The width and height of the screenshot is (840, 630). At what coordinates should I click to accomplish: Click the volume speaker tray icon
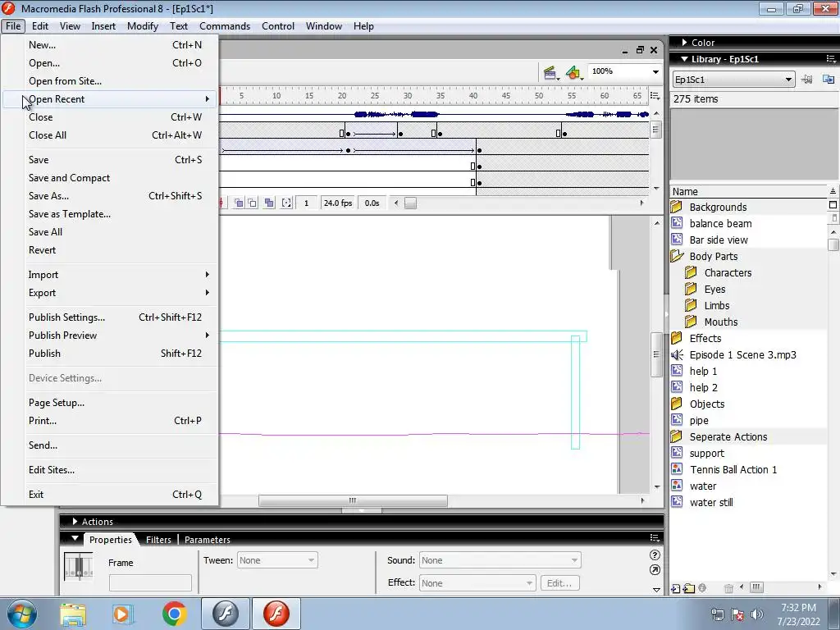757,614
